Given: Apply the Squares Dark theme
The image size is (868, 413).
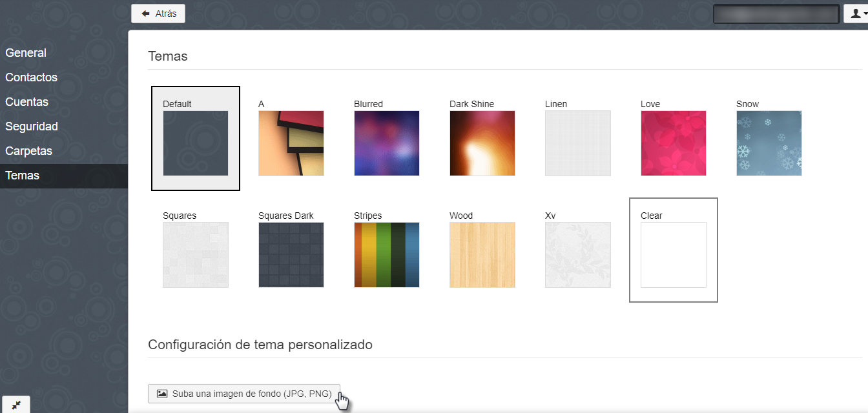Looking at the screenshot, I should click(x=291, y=255).
